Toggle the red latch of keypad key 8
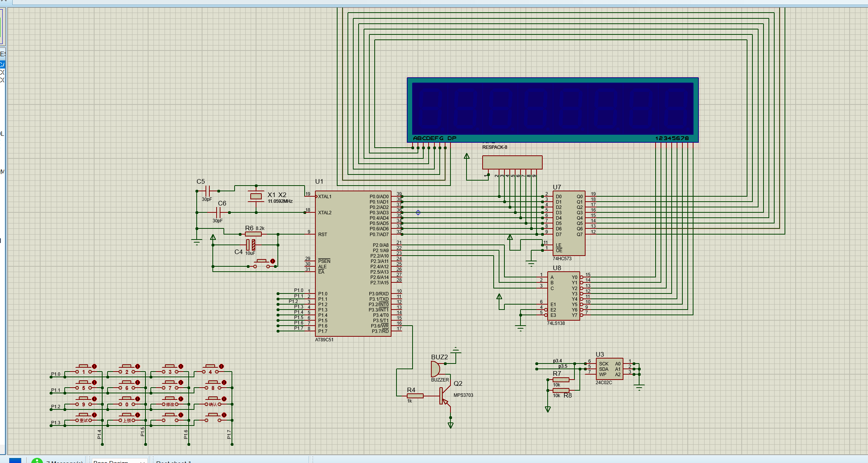Viewport: 868px width, 463px height. [224, 382]
